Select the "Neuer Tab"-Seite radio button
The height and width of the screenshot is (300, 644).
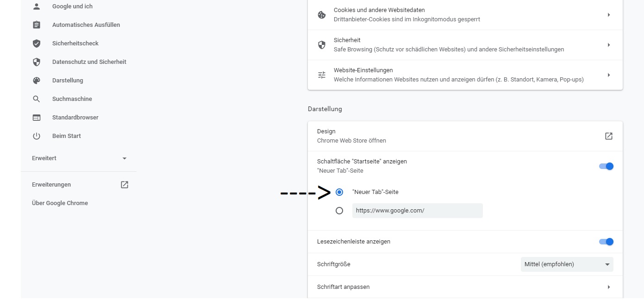pyautogui.click(x=339, y=192)
